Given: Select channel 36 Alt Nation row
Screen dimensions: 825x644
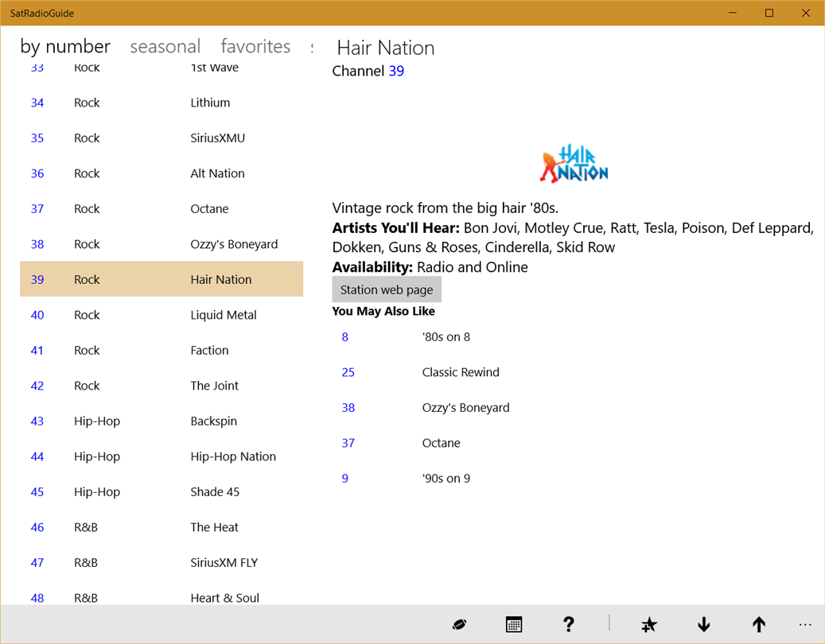Looking at the screenshot, I should click(161, 173).
